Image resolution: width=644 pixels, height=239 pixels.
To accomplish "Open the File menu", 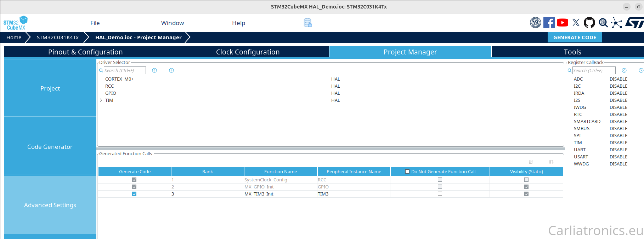I will tap(95, 23).
